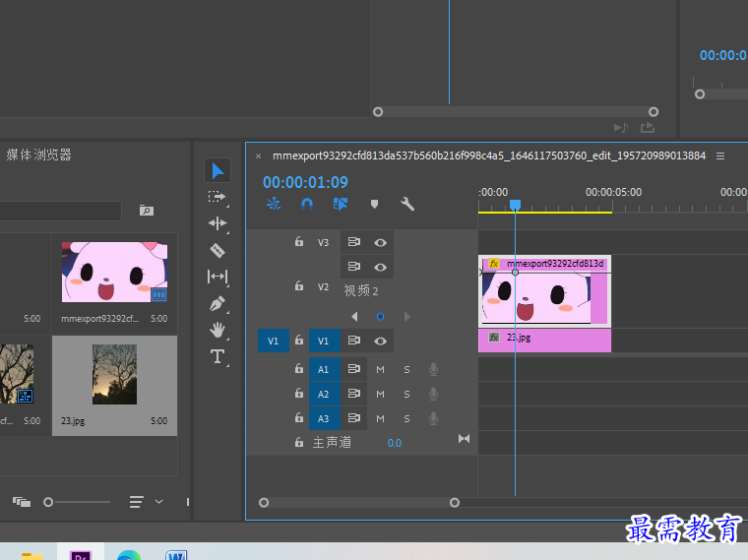Solo audio track A3

[x=406, y=419]
